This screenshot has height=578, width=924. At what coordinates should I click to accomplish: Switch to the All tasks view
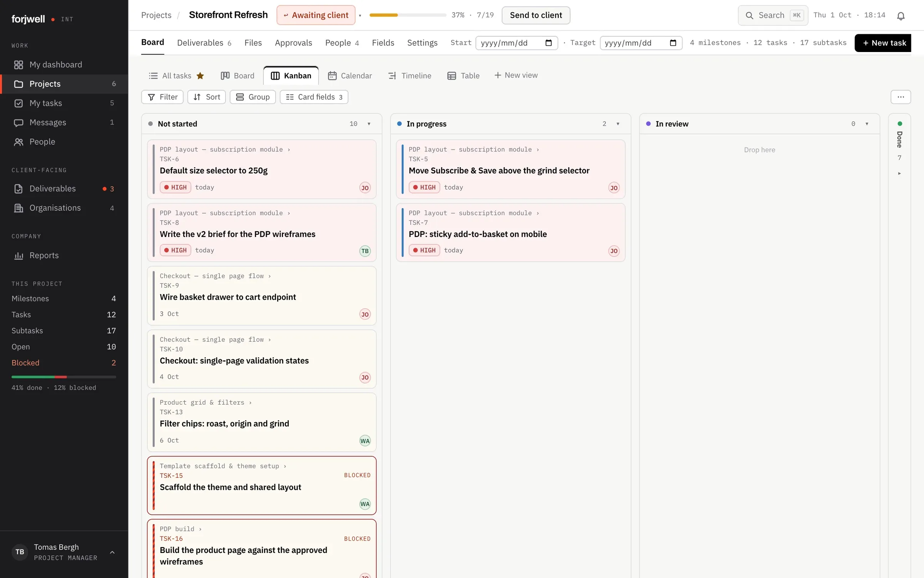coord(176,76)
